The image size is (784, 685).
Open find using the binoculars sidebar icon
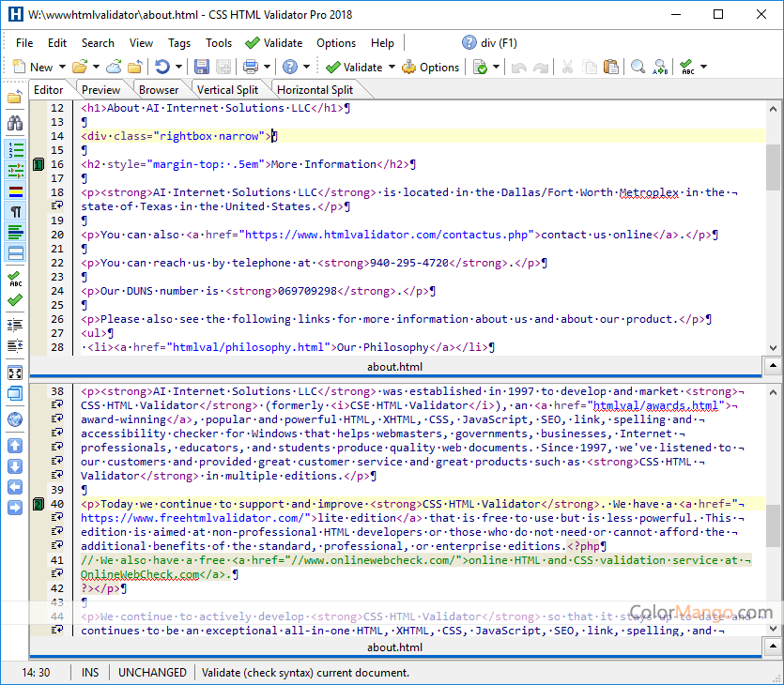(x=15, y=123)
